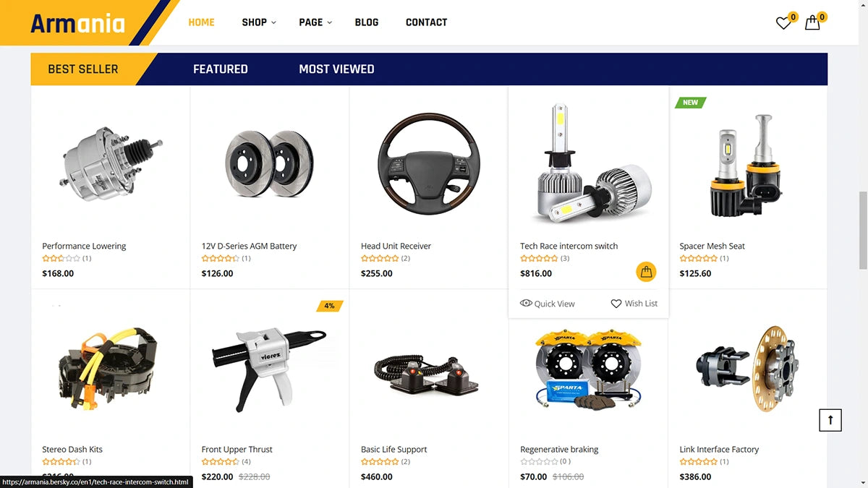
Task: Open the Performance Lowering product link
Action: coord(84,246)
